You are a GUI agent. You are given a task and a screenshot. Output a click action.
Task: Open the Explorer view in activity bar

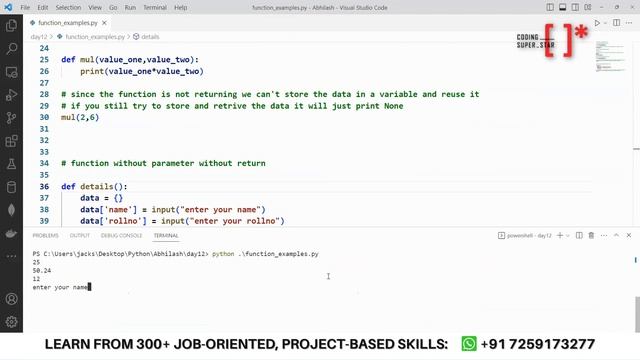click(x=11, y=26)
